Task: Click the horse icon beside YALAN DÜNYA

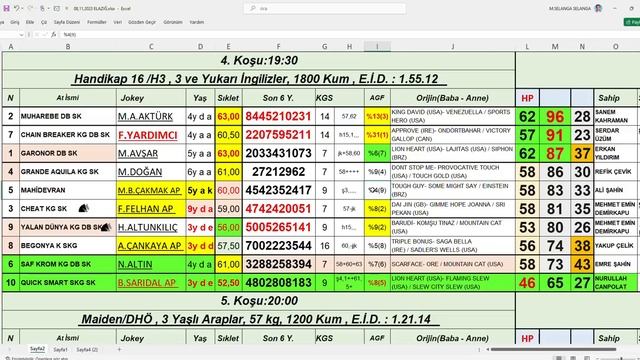Action: pyautogui.click(x=106, y=227)
